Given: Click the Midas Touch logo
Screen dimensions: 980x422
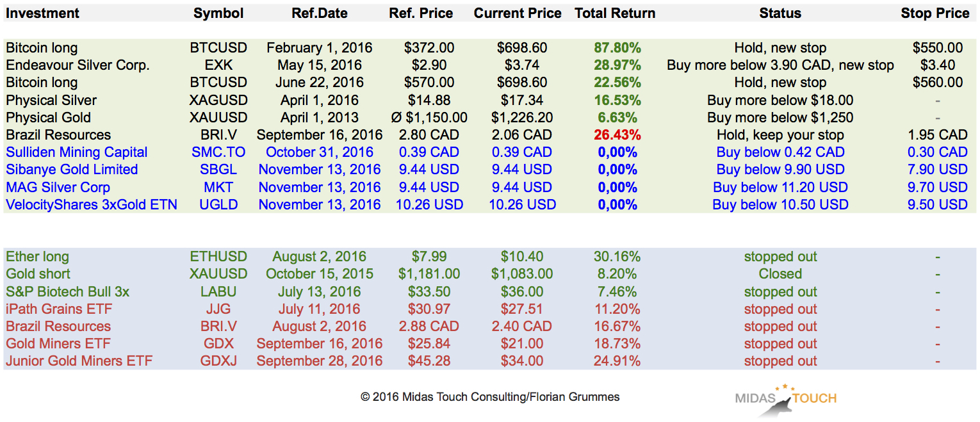Looking at the screenshot, I should 785,398.
